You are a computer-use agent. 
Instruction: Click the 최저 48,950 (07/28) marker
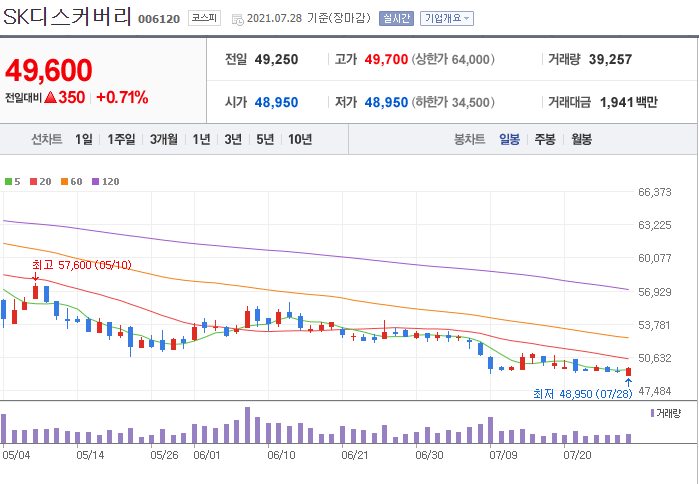click(x=583, y=394)
